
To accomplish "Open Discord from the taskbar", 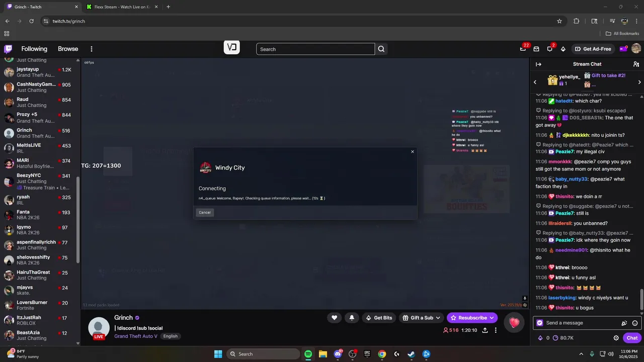I will [x=338, y=354].
